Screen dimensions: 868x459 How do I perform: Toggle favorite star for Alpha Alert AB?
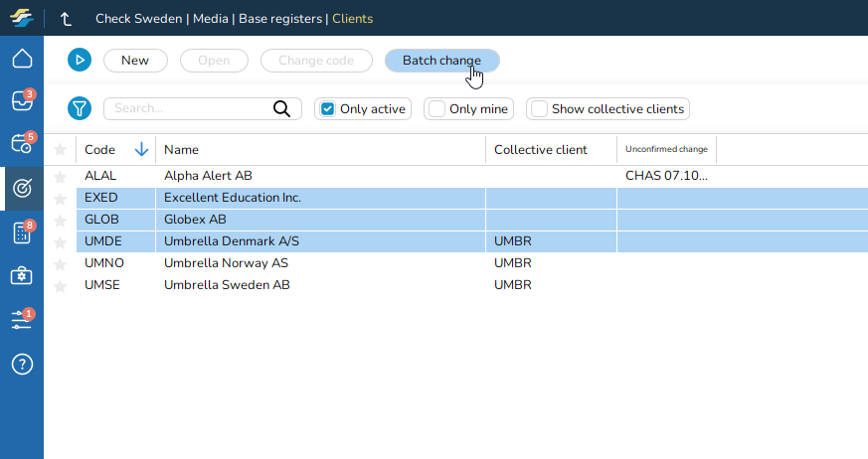(60, 176)
